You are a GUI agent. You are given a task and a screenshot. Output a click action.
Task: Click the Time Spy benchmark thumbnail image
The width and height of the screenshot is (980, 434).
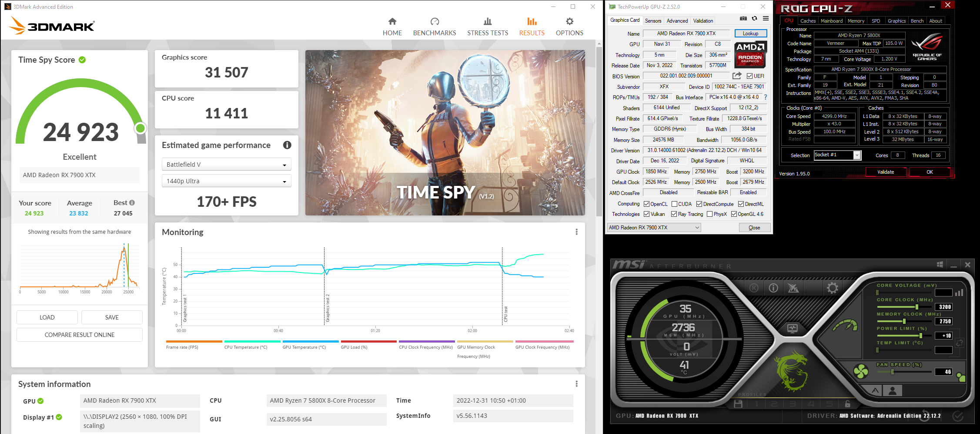coord(445,133)
